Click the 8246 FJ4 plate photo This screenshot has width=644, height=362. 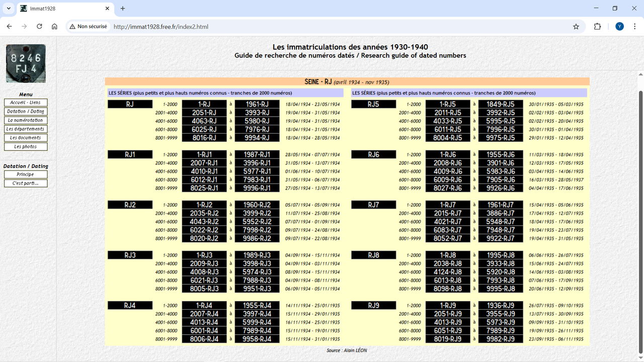26,63
